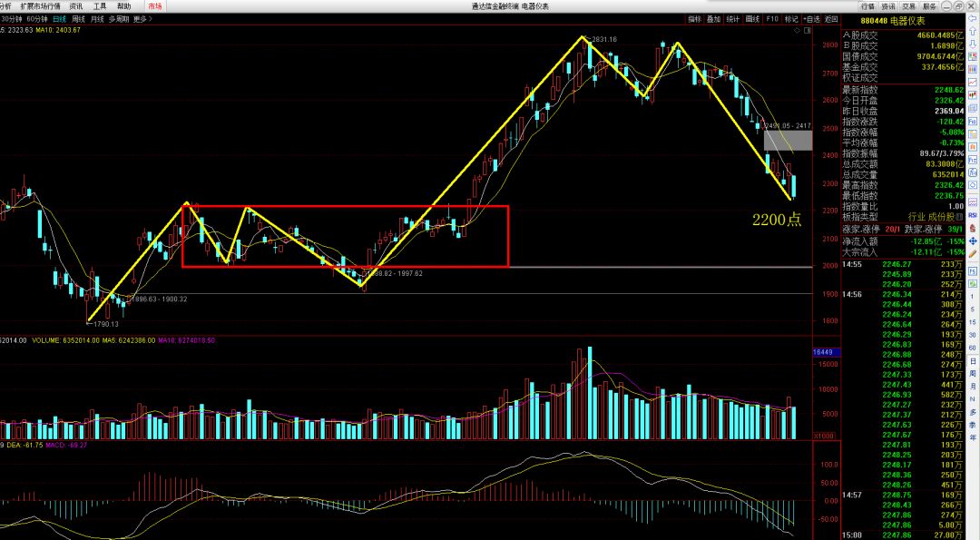Screen dimensions: 980x540
Task: Click the 最新指数 value 2248.62
Action: [948, 90]
